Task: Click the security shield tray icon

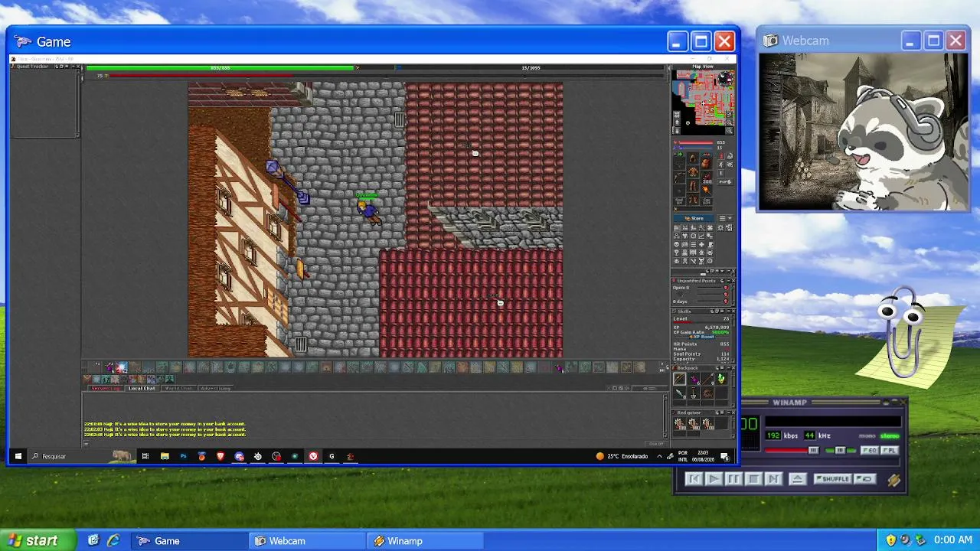Action: (891, 541)
